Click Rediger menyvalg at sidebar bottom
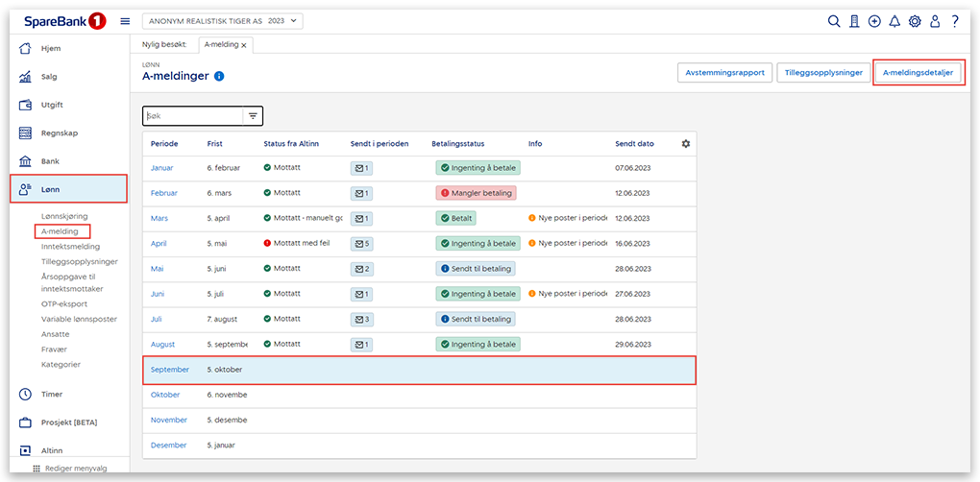 point(75,469)
